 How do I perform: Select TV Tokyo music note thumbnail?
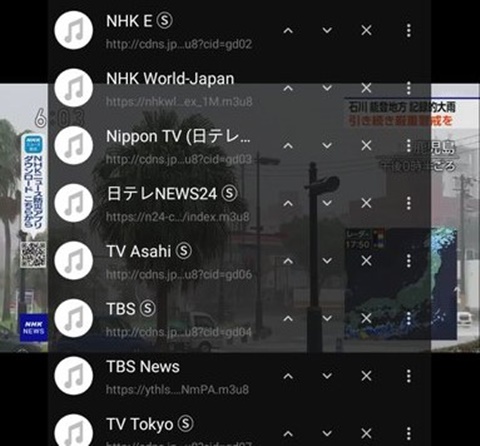(x=74, y=430)
